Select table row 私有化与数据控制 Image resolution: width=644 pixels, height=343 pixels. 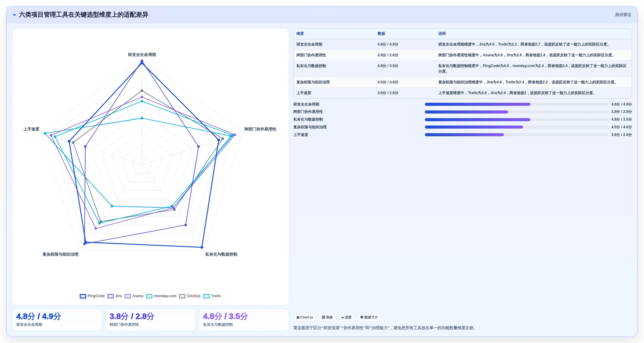[462, 69]
